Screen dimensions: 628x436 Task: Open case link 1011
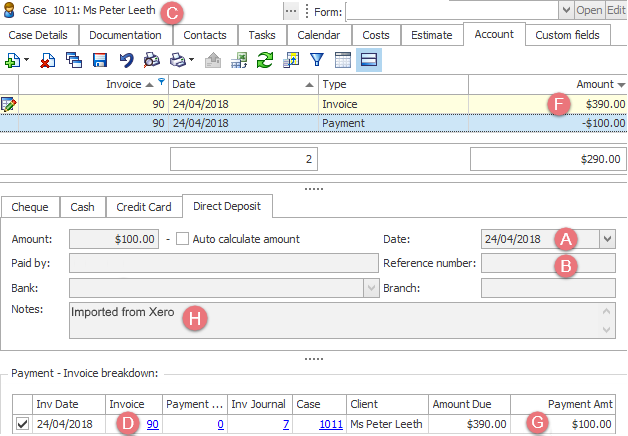point(331,424)
